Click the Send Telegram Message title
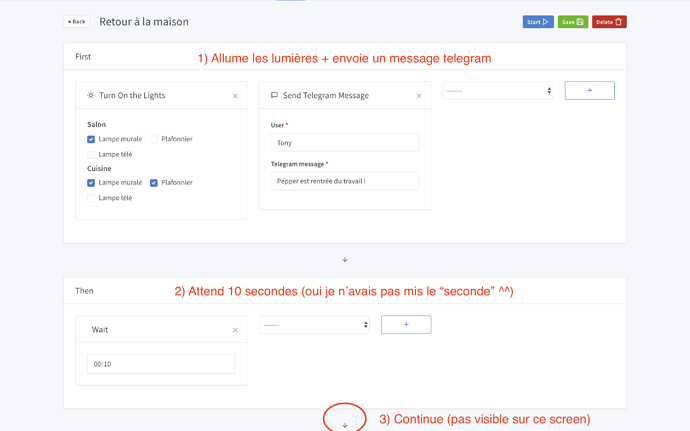 (x=326, y=96)
